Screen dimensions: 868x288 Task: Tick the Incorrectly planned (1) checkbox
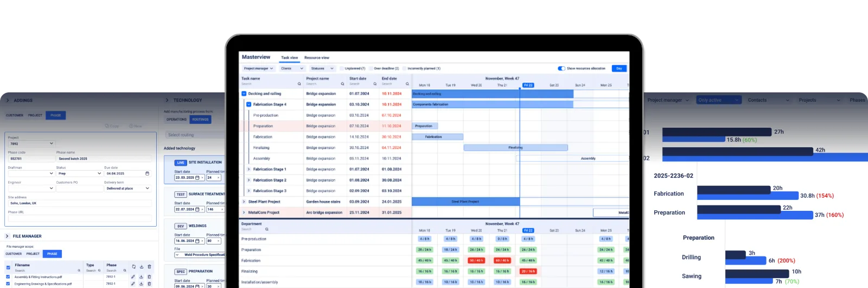click(x=405, y=68)
